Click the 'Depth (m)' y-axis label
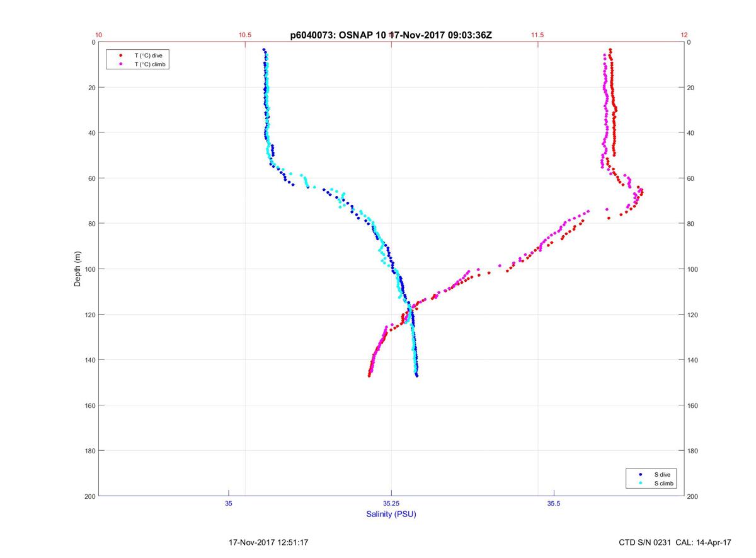Screen dimensions: 756x558 [x=78, y=269]
